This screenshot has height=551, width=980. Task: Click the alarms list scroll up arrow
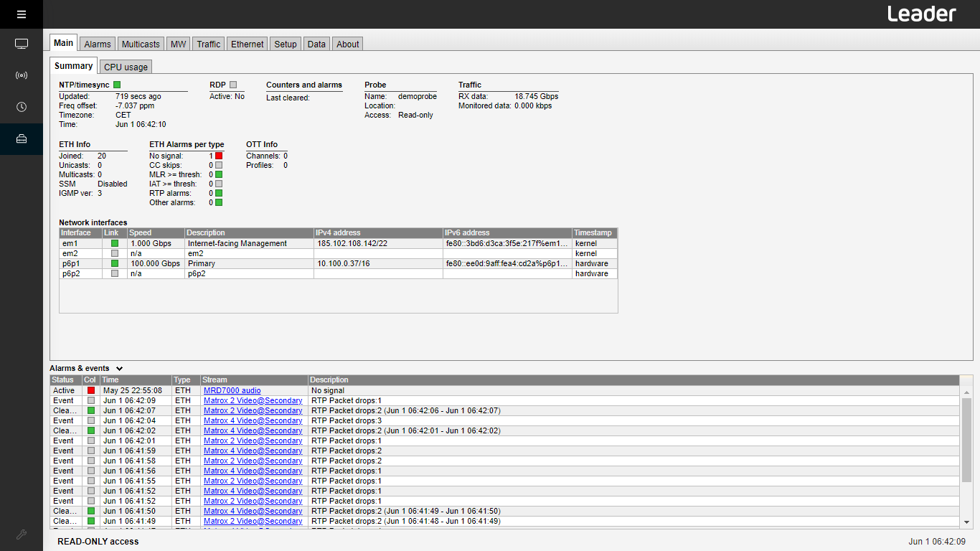[966, 392]
